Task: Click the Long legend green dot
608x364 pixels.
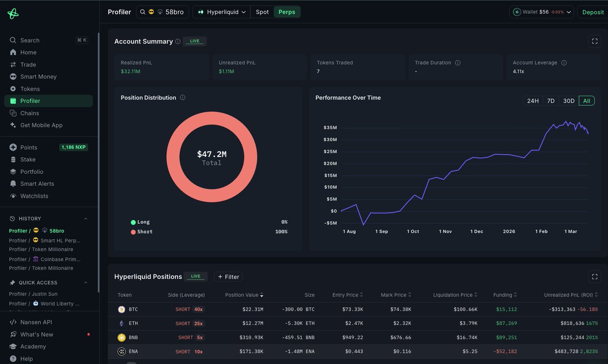Action: click(x=133, y=222)
